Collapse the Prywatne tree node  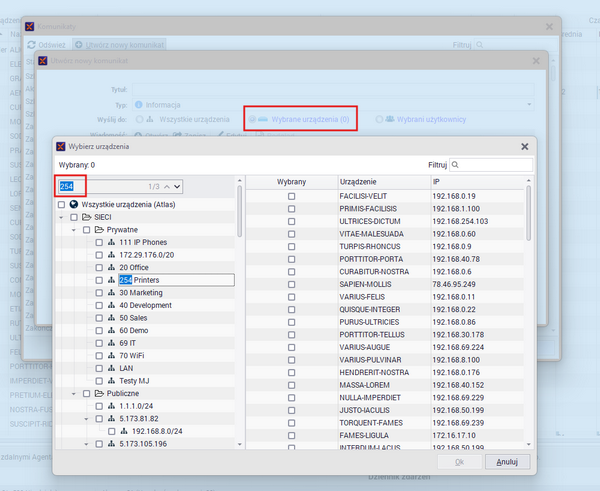tap(74, 230)
